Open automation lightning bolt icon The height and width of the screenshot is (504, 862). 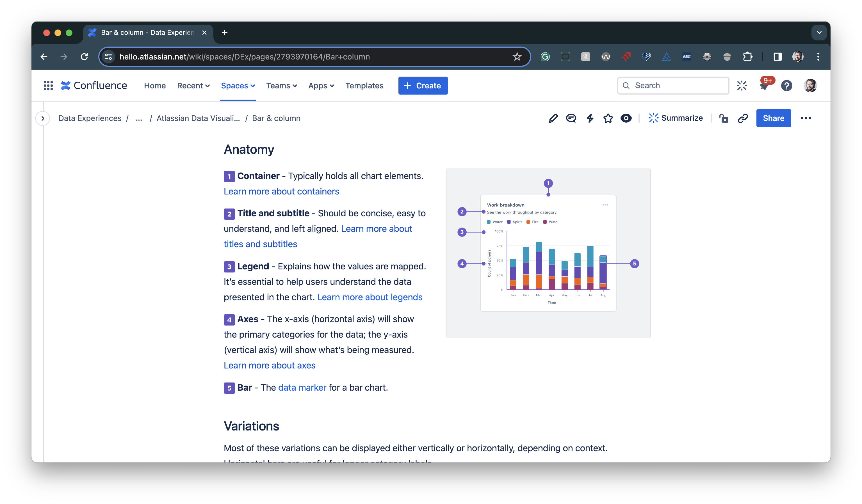pyautogui.click(x=590, y=118)
